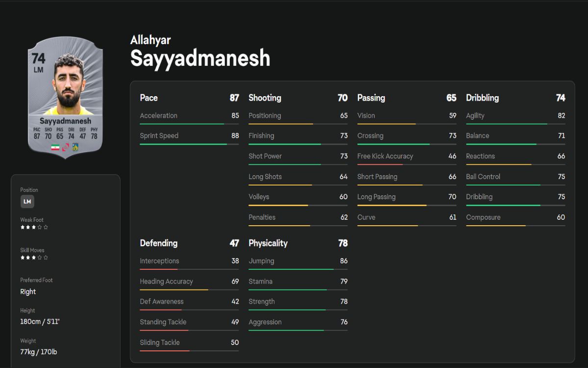
Task: Click the LM position badge under Position
Action: click(x=27, y=201)
